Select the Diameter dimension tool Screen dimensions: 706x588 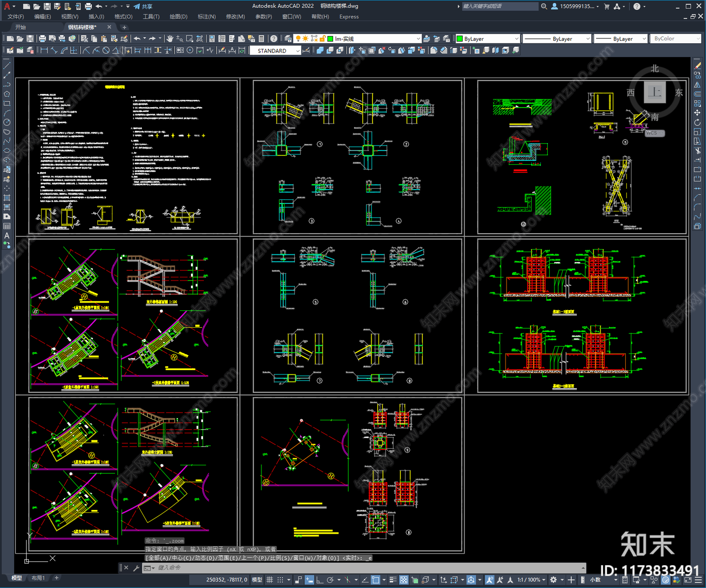click(106, 50)
